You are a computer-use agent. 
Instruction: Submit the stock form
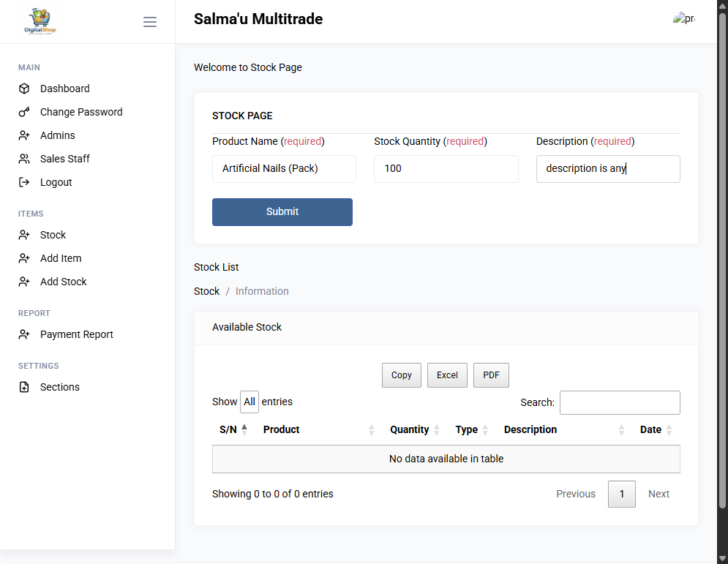[282, 212]
